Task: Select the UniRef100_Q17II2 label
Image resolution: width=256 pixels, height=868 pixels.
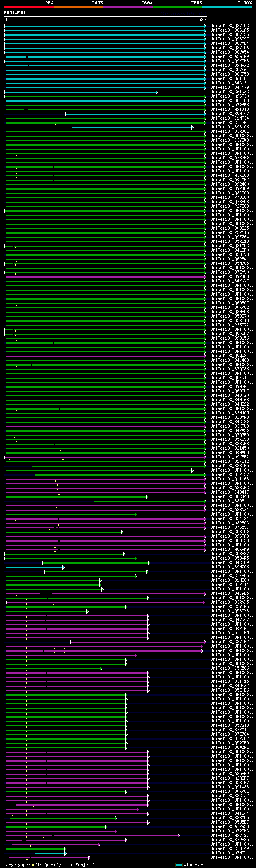Action: tap(230, 462)
